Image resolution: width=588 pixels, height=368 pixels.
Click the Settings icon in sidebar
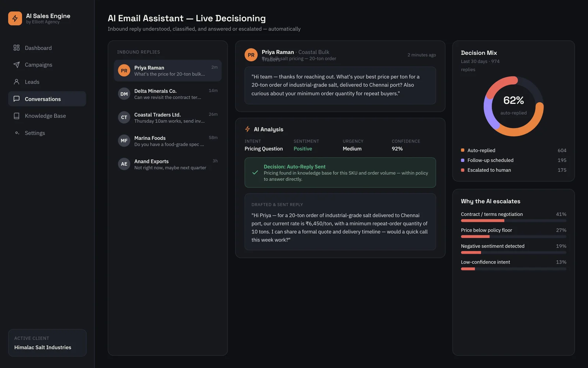click(x=17, y=133)
